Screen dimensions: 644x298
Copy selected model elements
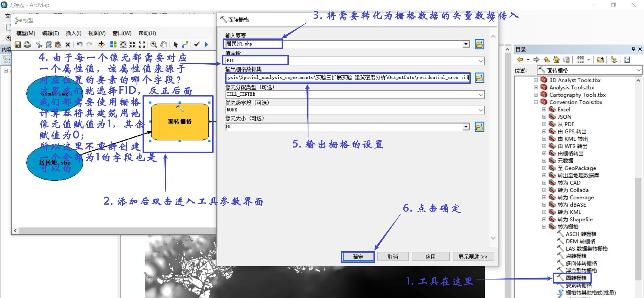[x=49, y=45]
